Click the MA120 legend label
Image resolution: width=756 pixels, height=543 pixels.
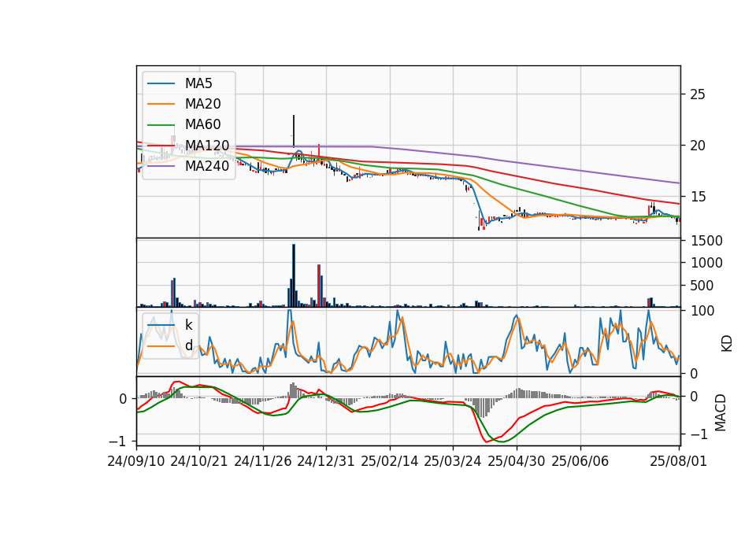click(x=207, y=145)
